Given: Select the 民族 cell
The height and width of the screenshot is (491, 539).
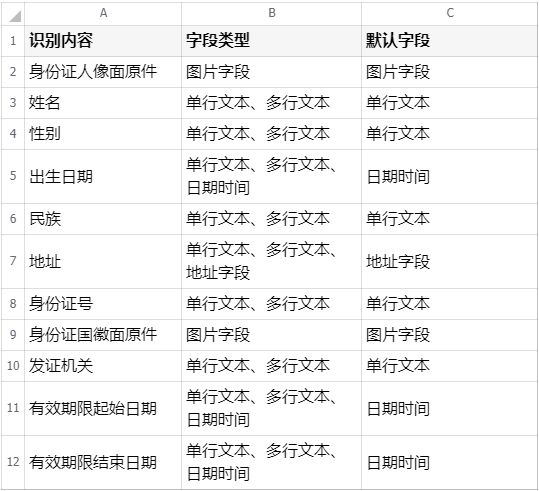Looking at the screenshot, I should pyautogui.click(x=103, y=219).
